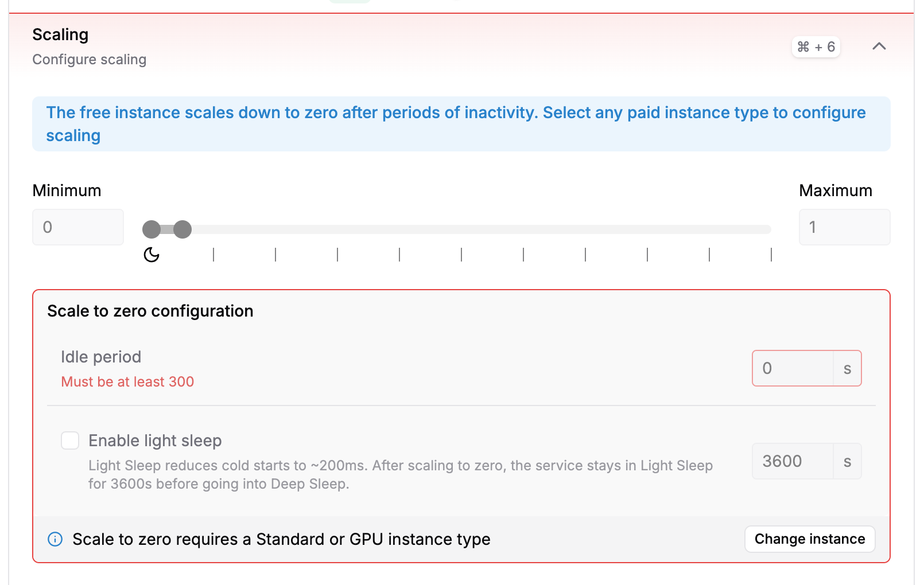Click the info icon beside scale-to-zero notice
The width and height of the screenshot is (924, 585).
tap(55, 539)
